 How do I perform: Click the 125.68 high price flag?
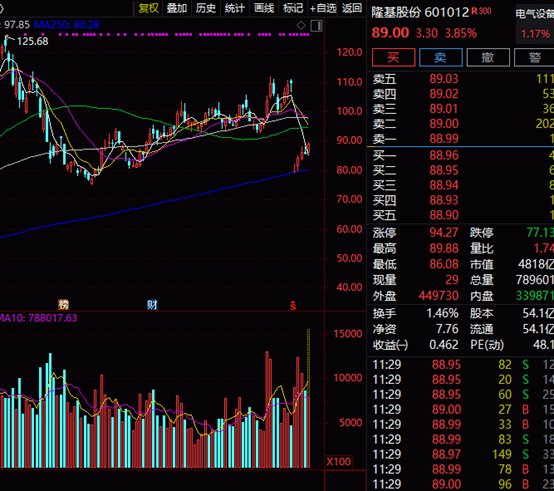tap(32, 41)
